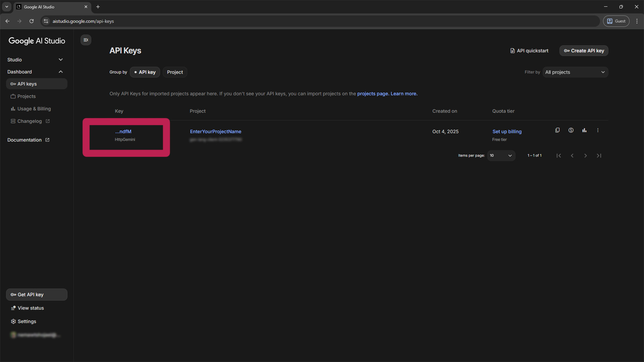Follow the projects page link
The image size is (644, 362).
click(373, 94)
